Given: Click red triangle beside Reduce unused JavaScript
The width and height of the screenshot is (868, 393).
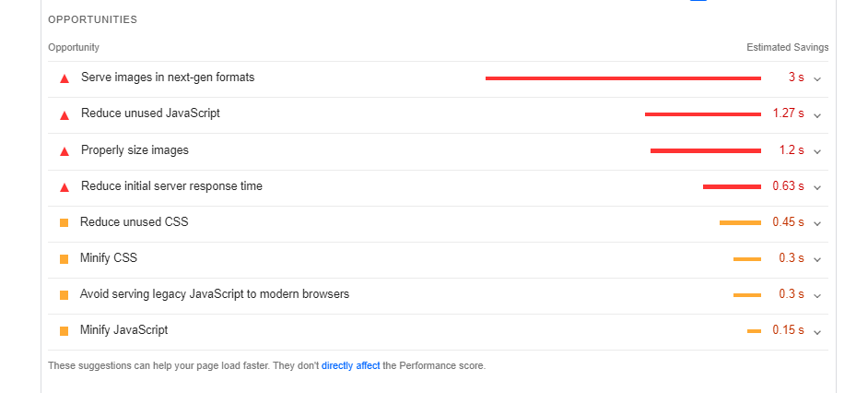Looking at the screenshot, I should tap(65, 114).
